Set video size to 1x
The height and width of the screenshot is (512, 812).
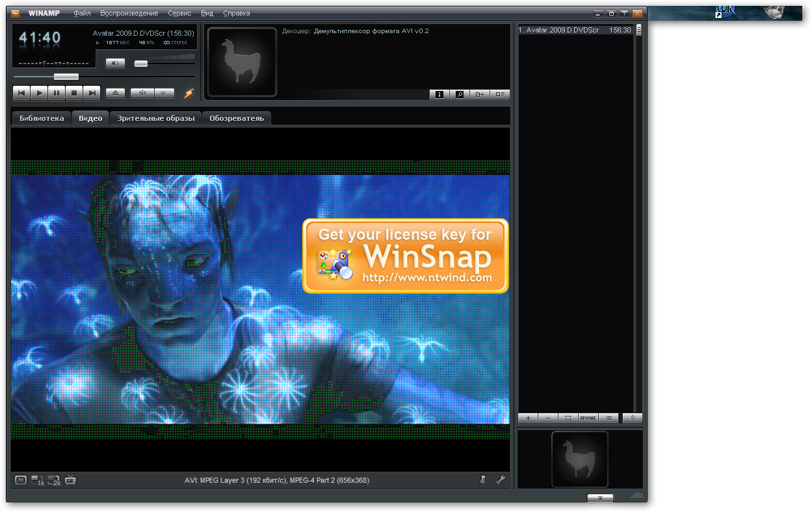[38, 480]
